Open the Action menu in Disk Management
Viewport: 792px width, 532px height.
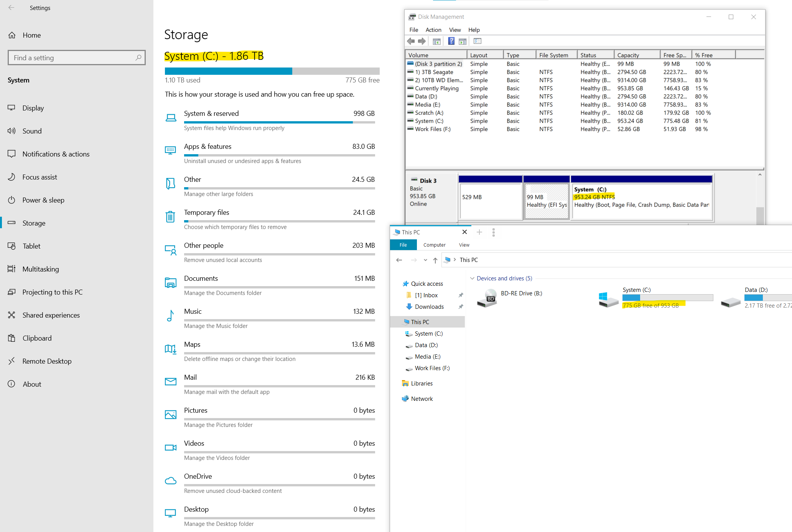click(x=433, y=30)
